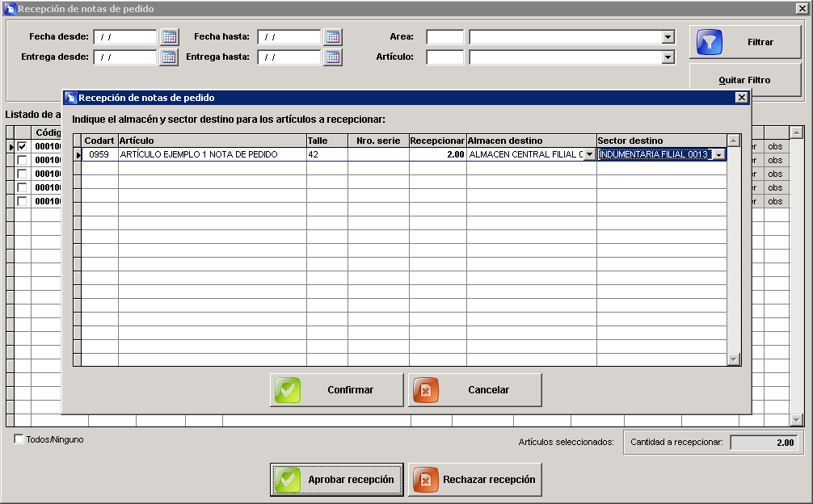
Task: Click in the Entrega hasta field
Action: coord(289,57)
